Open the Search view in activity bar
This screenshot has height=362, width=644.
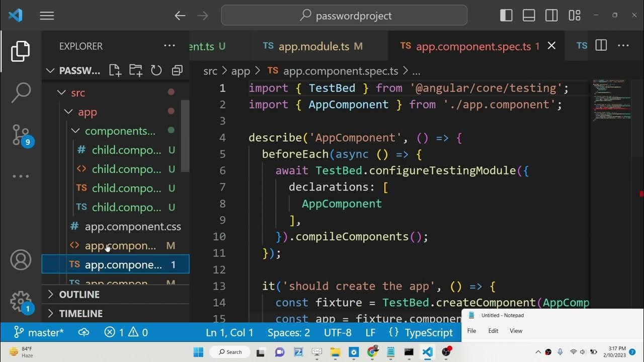[x=21, y=93]
